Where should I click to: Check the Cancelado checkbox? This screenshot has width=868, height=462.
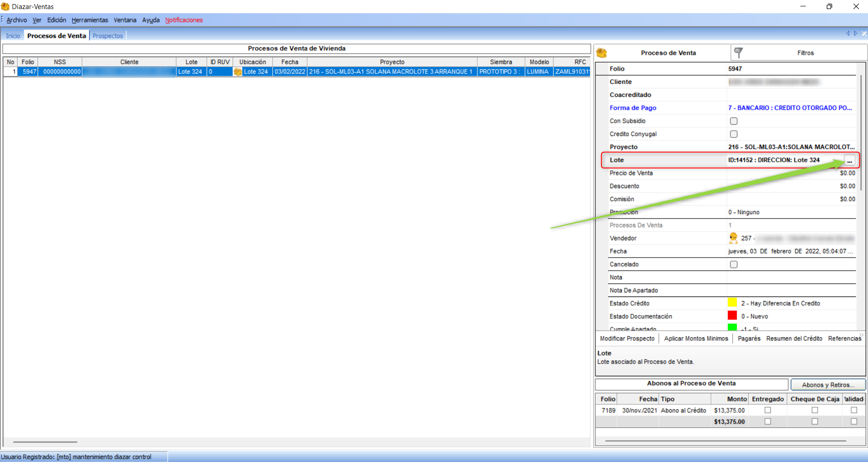click(734, 264)
